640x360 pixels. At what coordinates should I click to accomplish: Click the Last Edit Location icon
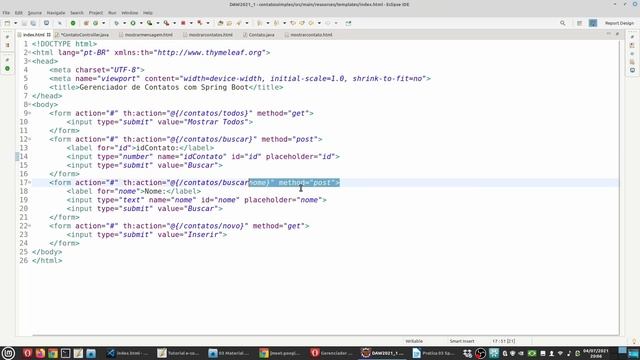pos(293,23)
